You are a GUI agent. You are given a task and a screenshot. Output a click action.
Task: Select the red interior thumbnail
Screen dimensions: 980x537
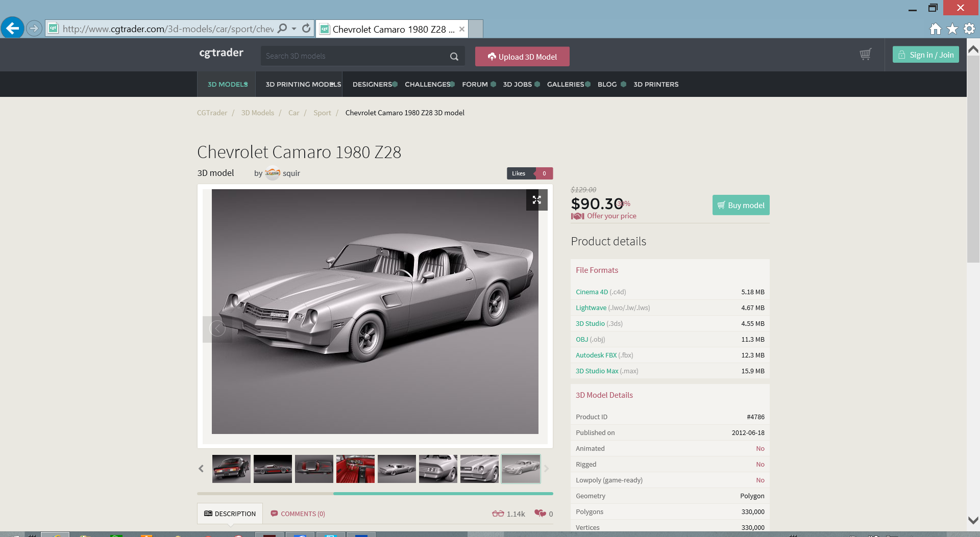click(x=355, y=469)
